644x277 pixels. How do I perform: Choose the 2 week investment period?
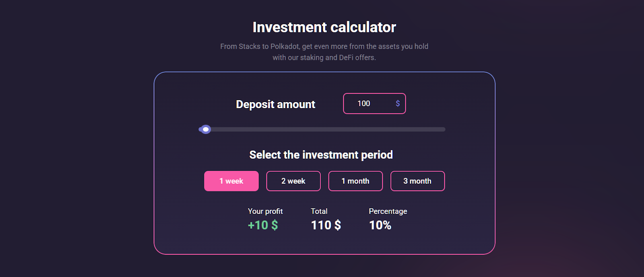point(293,181)
